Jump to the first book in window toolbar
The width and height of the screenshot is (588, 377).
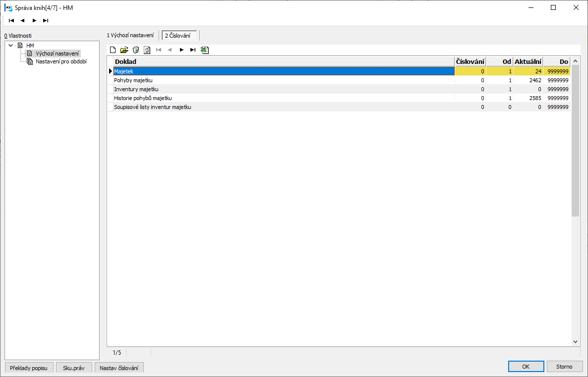click(x=11, y=21)
